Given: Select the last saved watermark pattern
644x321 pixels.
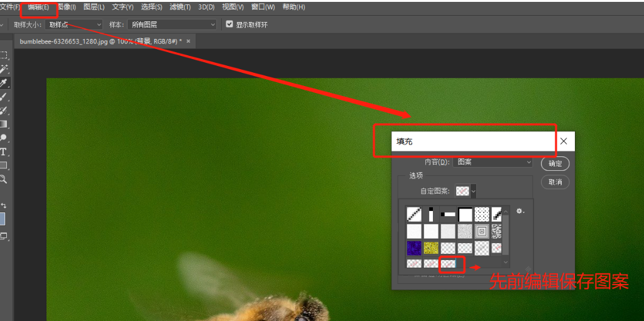Looking at the screenshot, I should click(x=448, y=264).
